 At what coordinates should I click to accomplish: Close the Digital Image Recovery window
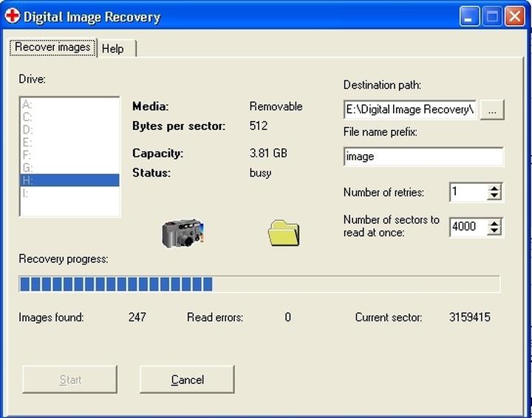tap(515, 16)
